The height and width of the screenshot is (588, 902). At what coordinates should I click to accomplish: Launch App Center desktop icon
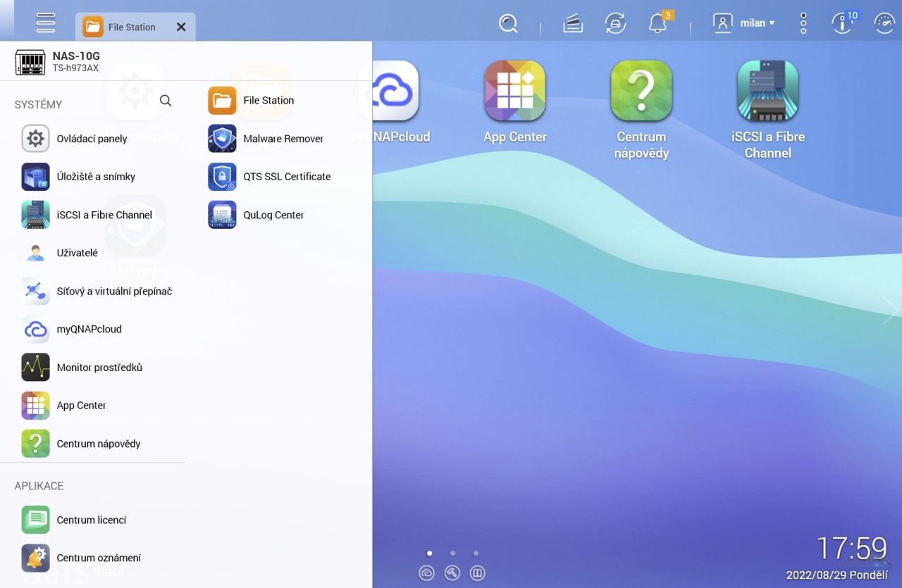(x=514, y=91)
